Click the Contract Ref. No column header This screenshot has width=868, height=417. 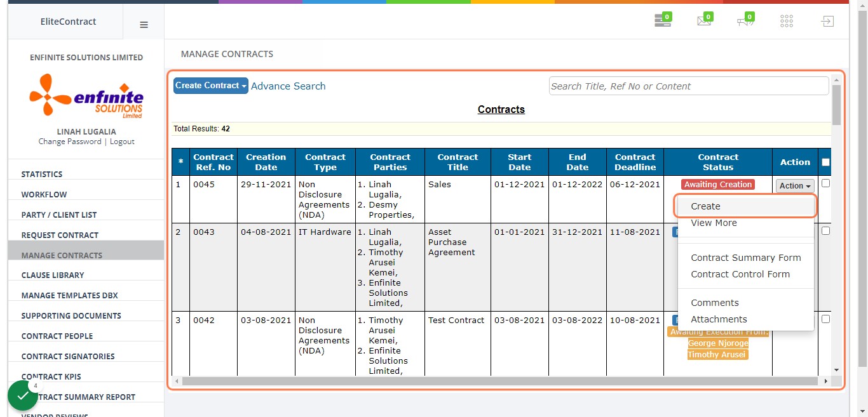(214, 162)
